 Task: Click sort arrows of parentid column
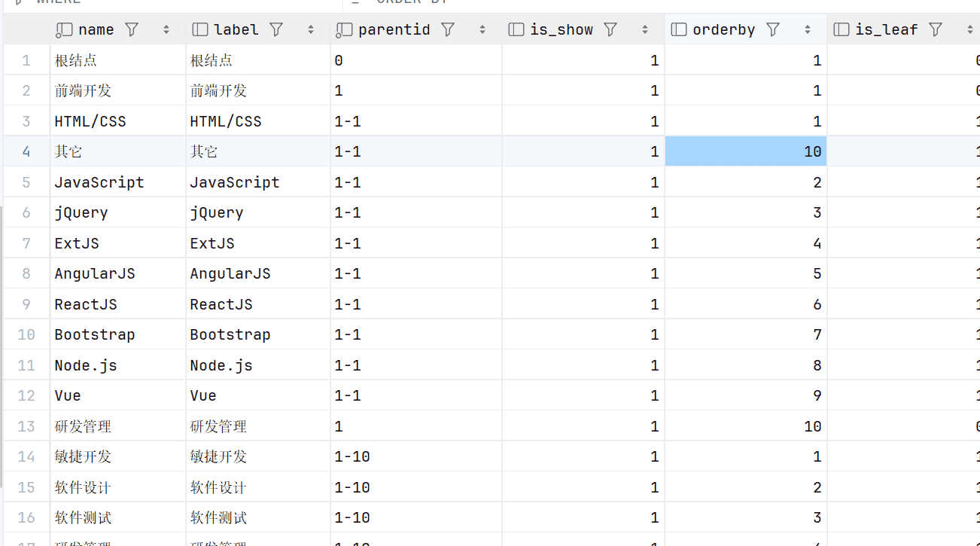[482, 30]
